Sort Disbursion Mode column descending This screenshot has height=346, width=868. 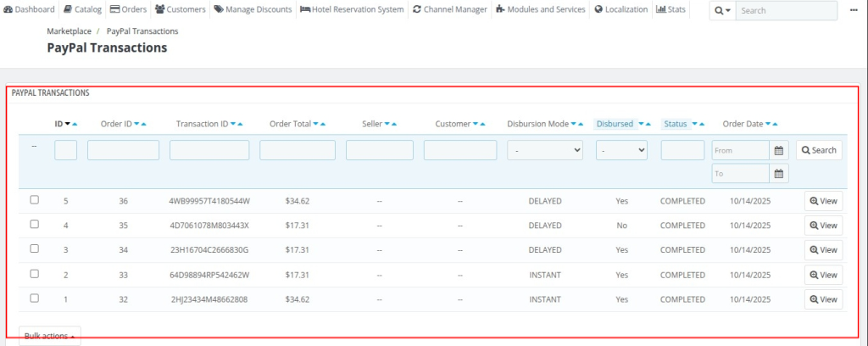(574, 124)
